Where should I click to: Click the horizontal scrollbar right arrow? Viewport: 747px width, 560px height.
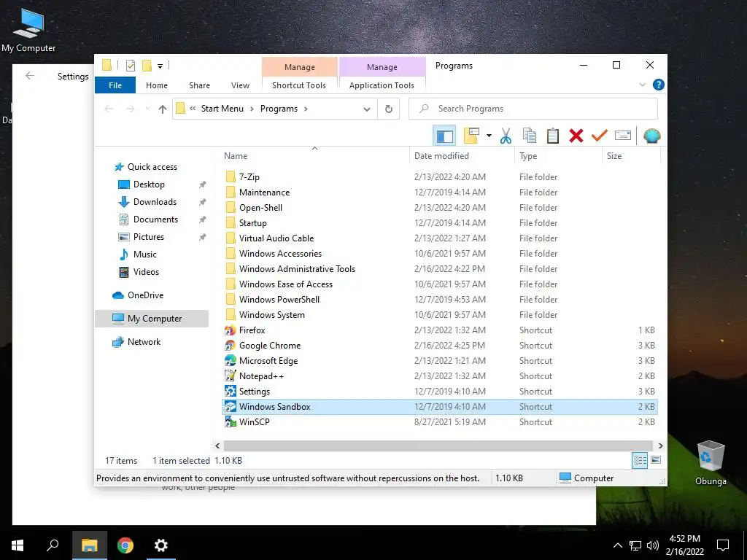pos(660,446)
